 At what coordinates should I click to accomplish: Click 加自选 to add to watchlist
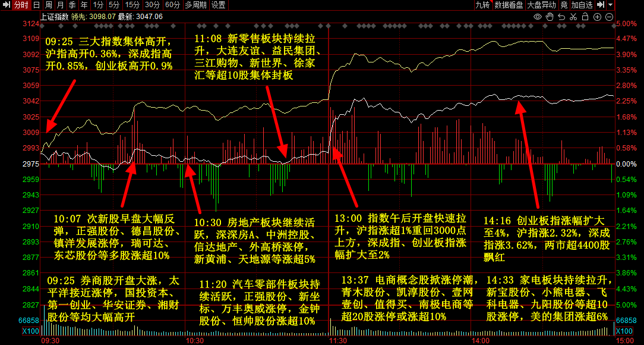coord(582,4)
